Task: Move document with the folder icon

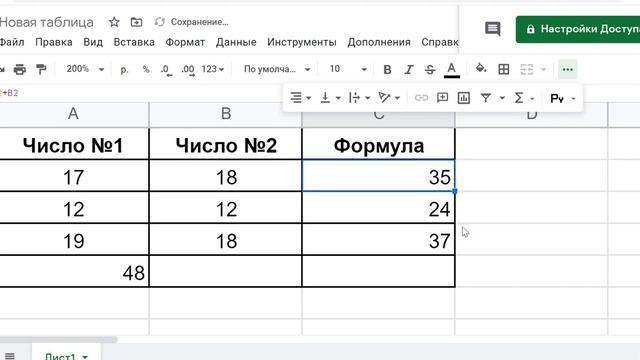Action: 136,22
